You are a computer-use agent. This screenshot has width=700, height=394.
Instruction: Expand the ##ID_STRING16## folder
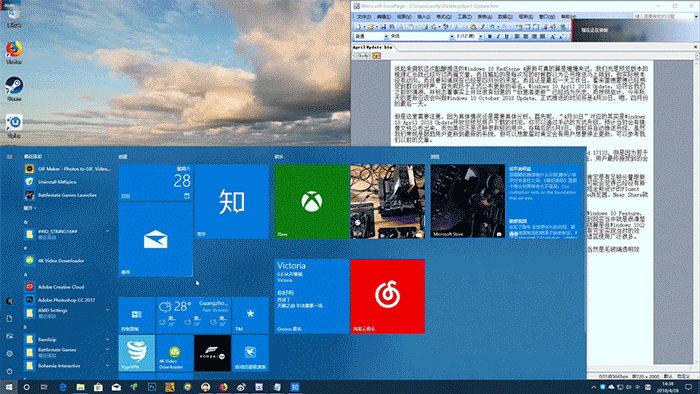tap(68, 233)
